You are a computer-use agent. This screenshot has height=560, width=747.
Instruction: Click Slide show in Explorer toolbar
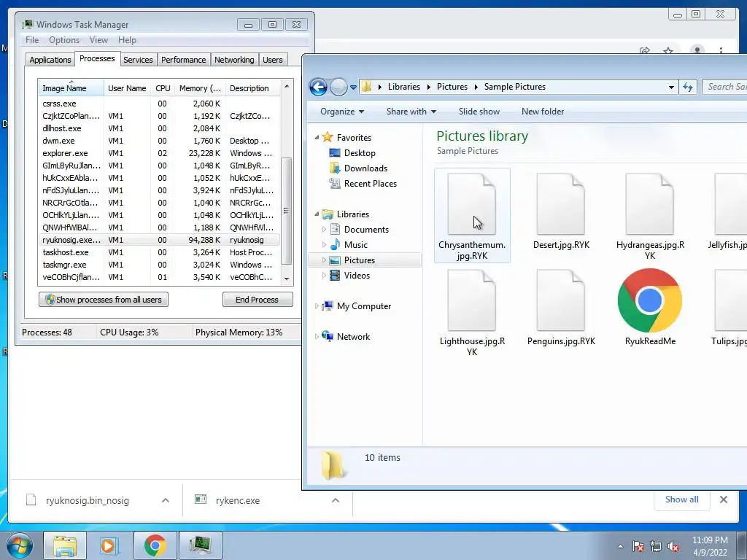[x=479, y=112]
